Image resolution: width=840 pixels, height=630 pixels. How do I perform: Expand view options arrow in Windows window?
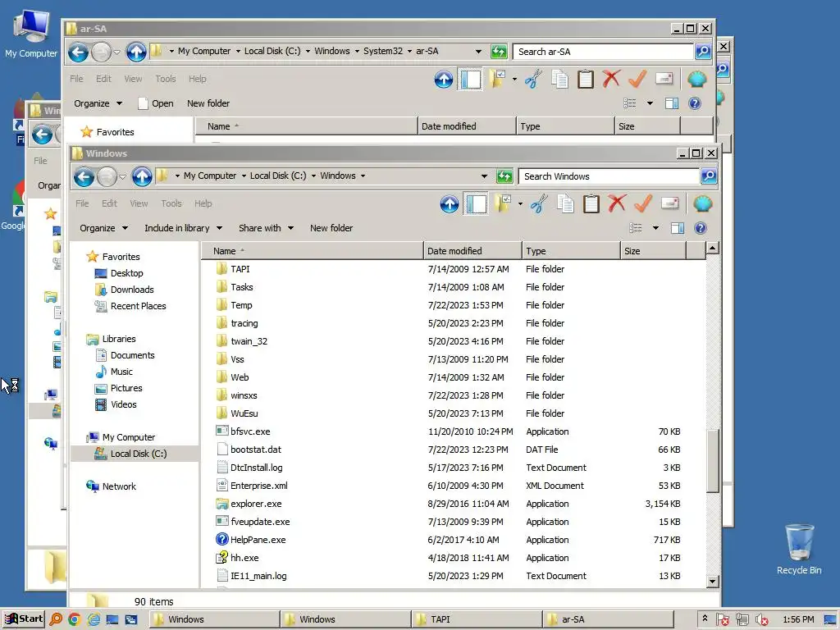pos(655,228)
